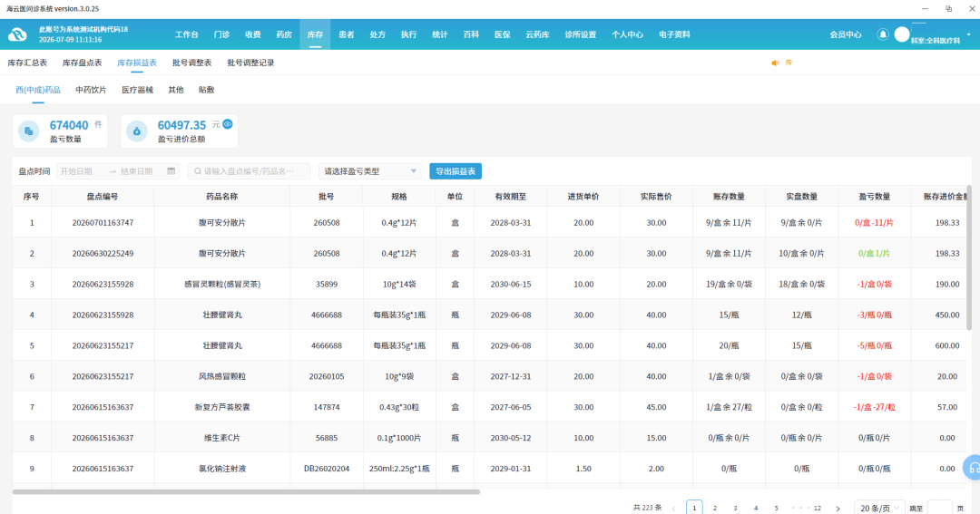Open the 门诊 menu
The height and width of the screenshot is (514, 980).
(221, 34)
